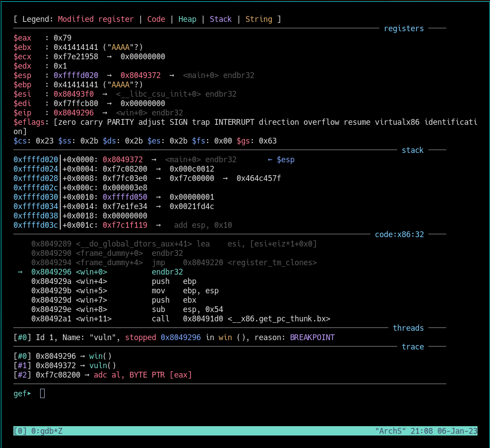Click the "← $esp" marker in the stack
This screenshot has width=490, height=448.
(281, 160)
